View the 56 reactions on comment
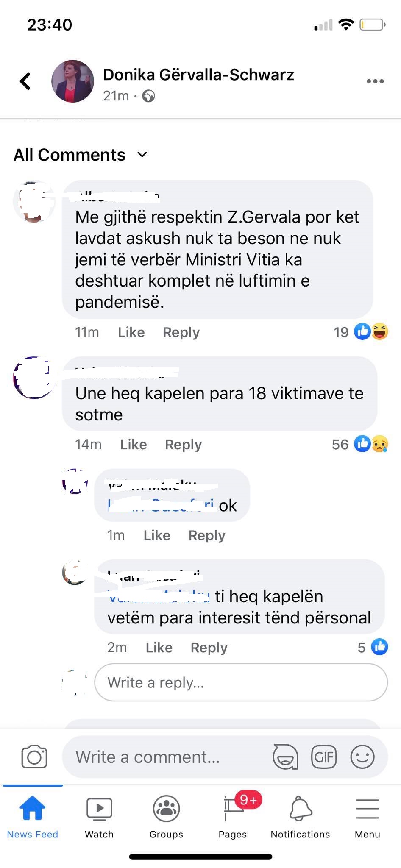The height and width of the screenshot is (868, 401). (x=360, y=444)
